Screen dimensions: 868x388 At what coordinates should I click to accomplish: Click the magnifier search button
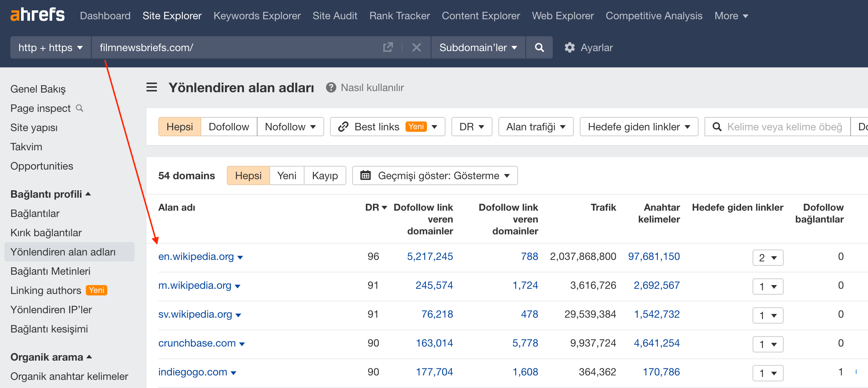pyautogui.click(x=539, y=47)
